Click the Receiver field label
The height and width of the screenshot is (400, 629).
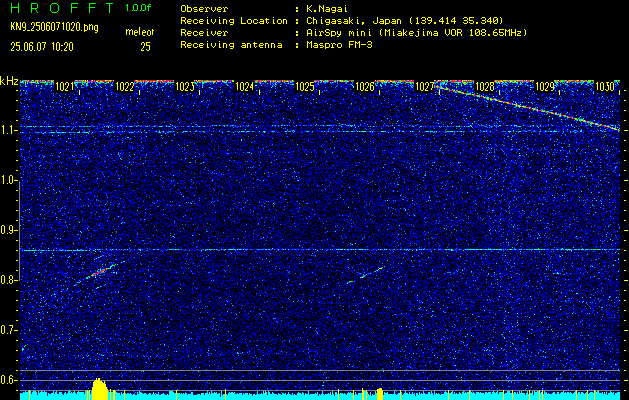tap(204, 33)
